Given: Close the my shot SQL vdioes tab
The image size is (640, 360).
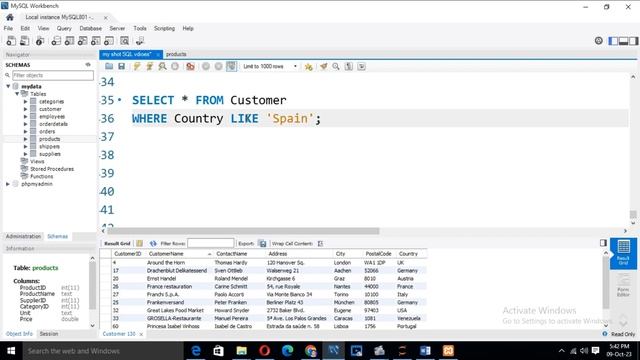Looking at the screenshot, I should point(158,54).
